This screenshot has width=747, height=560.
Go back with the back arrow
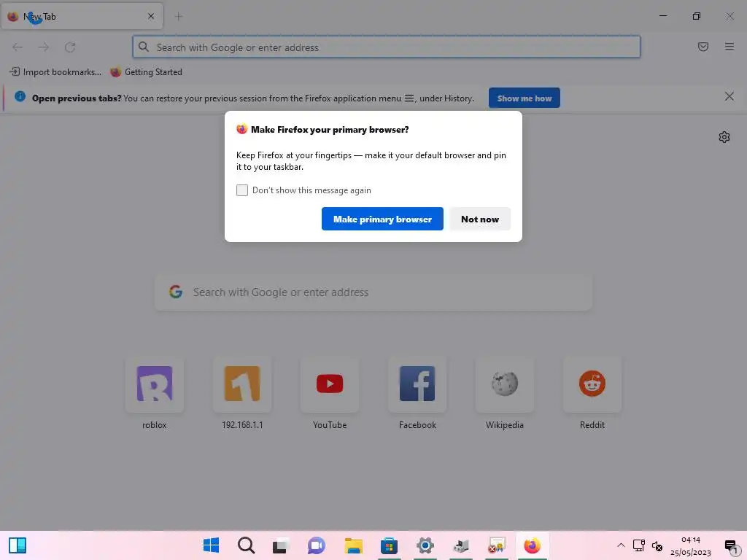tap(18, 47)
